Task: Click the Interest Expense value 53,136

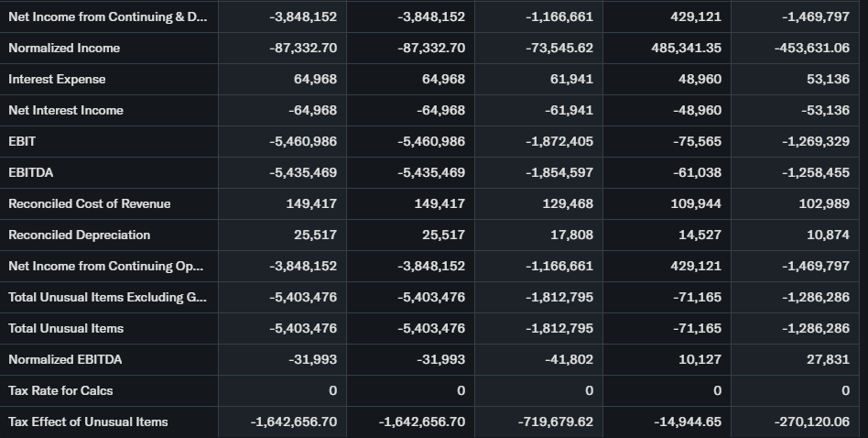Action: [x=828, y=79]
